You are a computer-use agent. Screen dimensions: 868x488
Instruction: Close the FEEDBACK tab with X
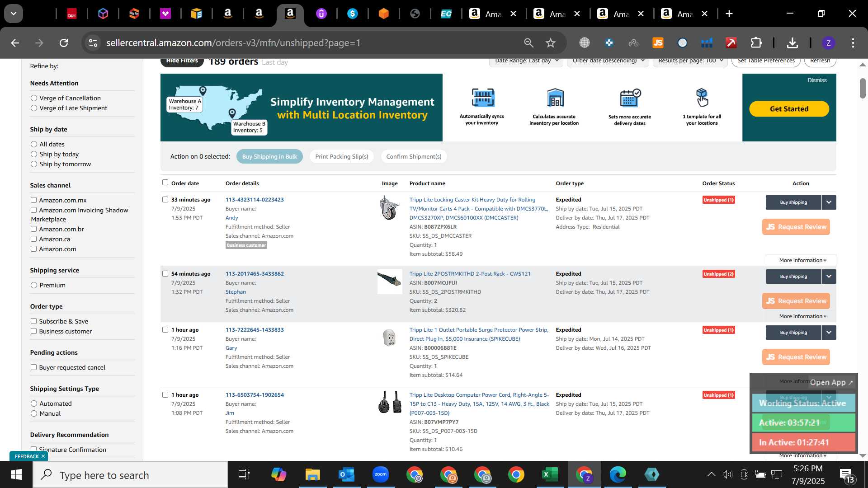(43, 456)
